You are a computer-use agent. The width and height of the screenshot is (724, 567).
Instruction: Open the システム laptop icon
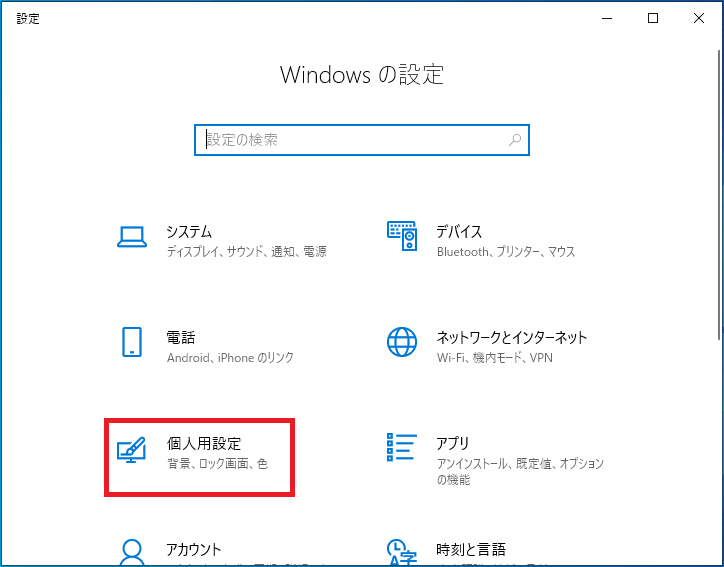[x=132, y=237]
